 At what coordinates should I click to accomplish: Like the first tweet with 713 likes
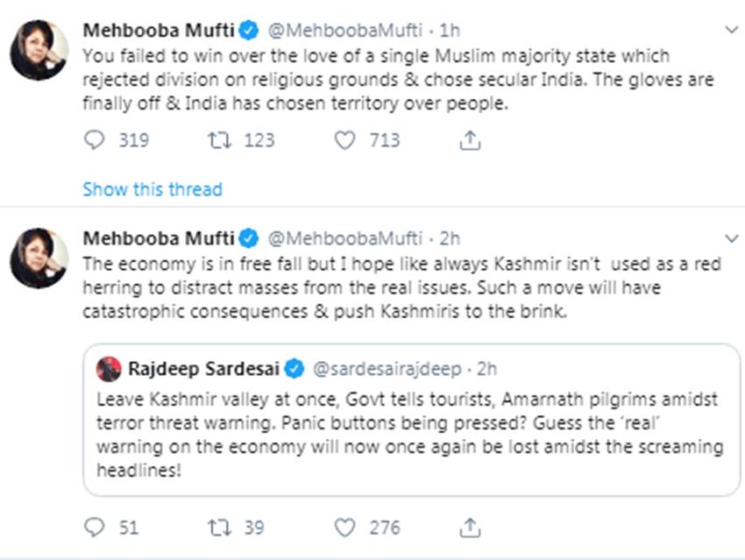tap(345, 140)
